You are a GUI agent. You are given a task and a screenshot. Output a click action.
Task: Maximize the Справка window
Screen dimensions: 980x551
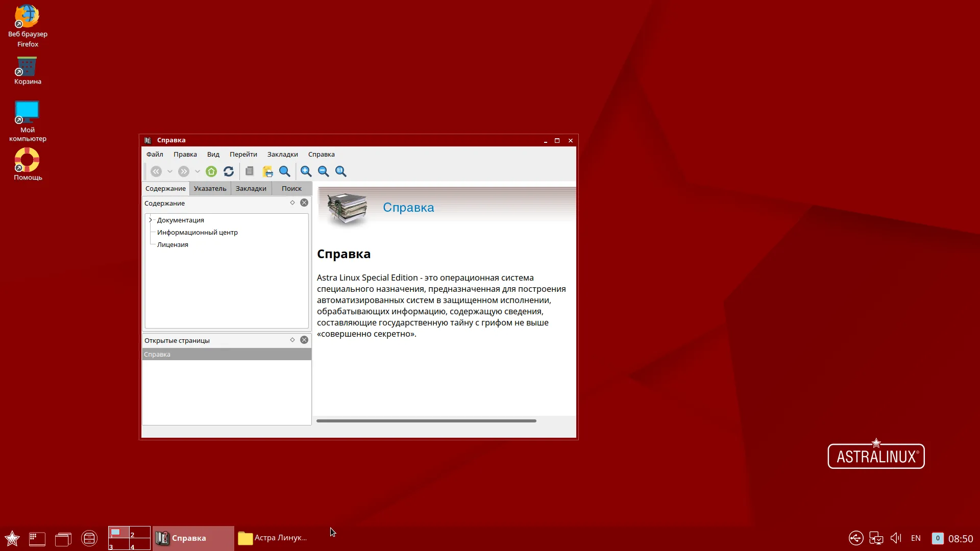[x=557, y=140]
